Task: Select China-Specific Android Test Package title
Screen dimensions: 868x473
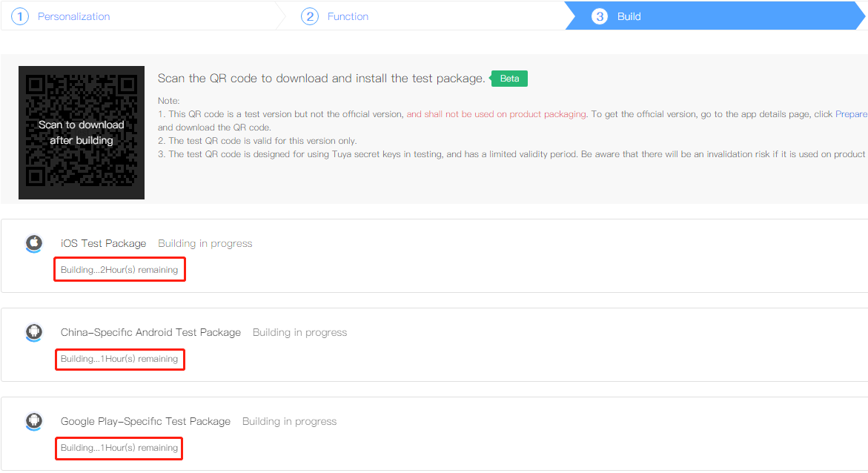Action: coord(150,332)
